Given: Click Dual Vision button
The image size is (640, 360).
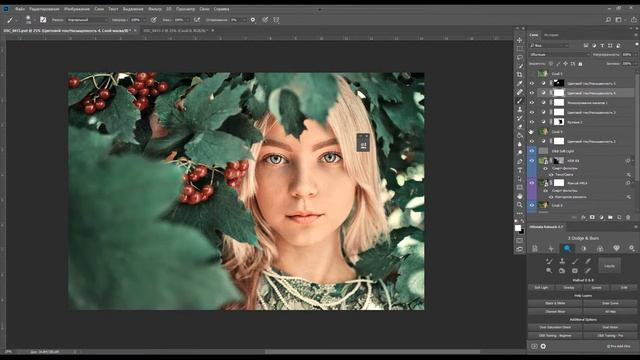Looking at the screenshot, I should [610, 327].
